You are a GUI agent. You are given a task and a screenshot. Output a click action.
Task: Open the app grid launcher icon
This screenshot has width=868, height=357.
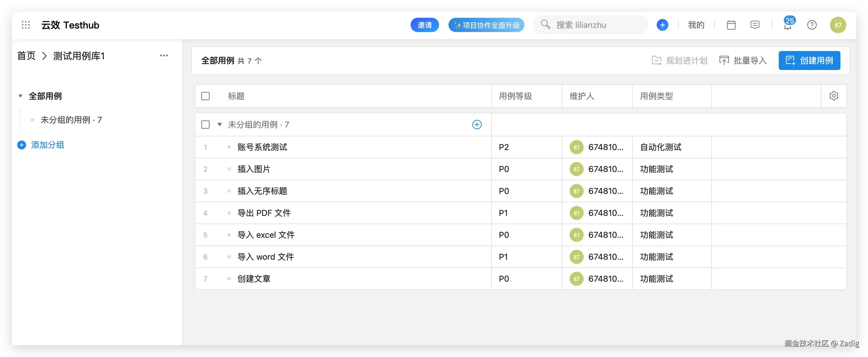pyautogui.click(x=25, y=25)
